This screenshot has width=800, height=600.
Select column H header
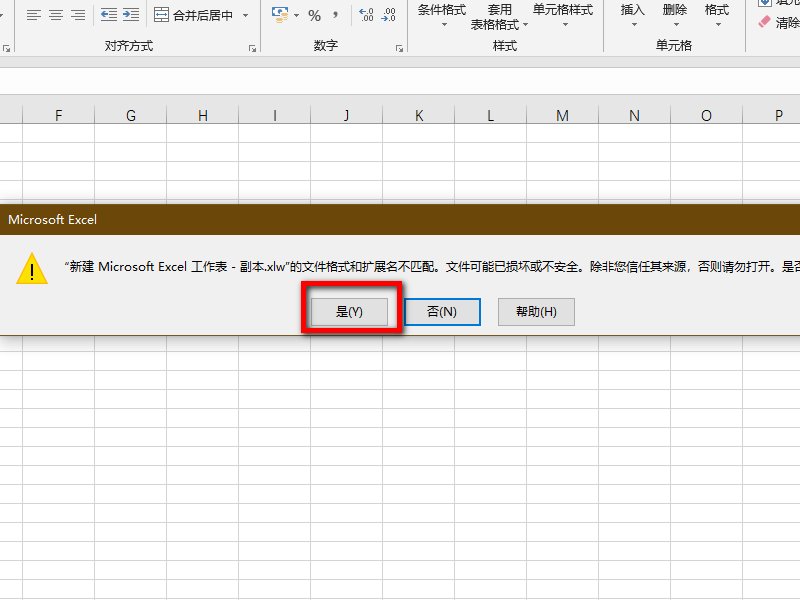[203, 114]
